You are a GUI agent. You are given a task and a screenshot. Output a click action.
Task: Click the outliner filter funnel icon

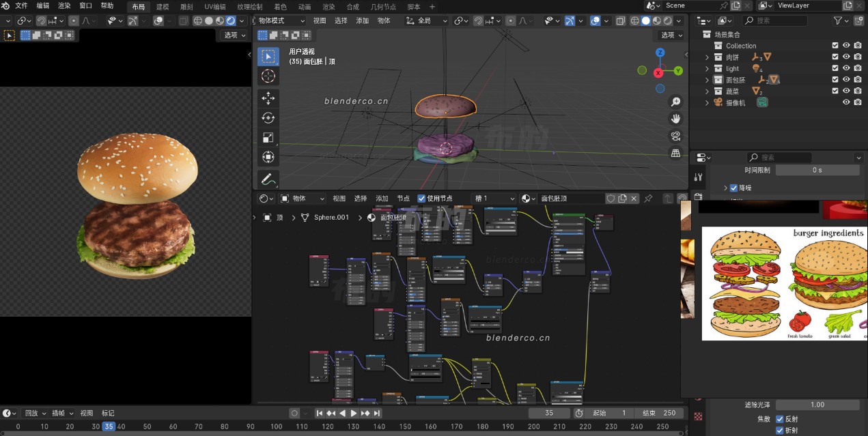838,21
